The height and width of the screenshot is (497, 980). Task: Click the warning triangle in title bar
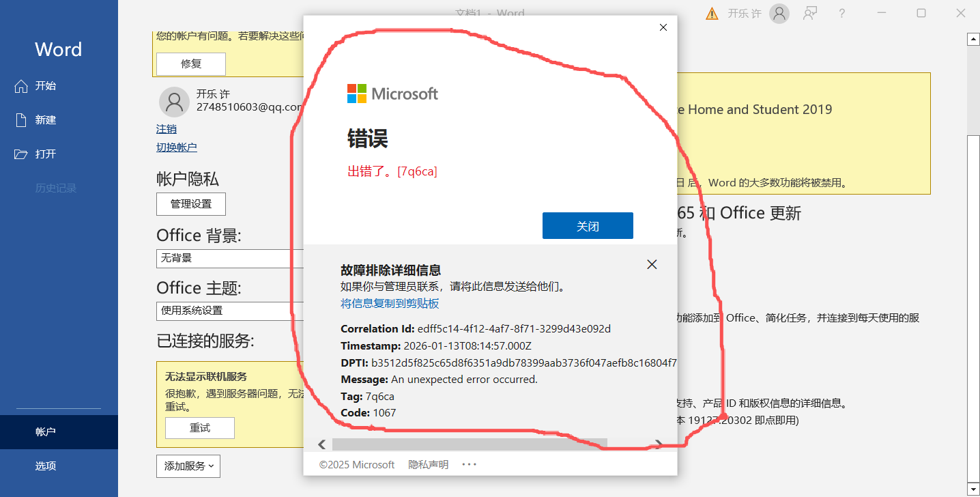pyautogui.click(x=712, y=13)
